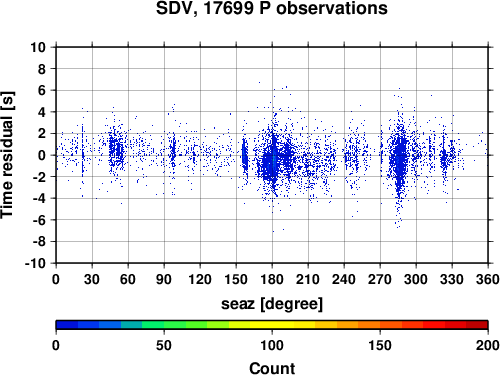The image size is (500, 375).
Task: Click the colorbar tick label "0" under Count scale
Action: pyautogui.click(x=56, y=345)
